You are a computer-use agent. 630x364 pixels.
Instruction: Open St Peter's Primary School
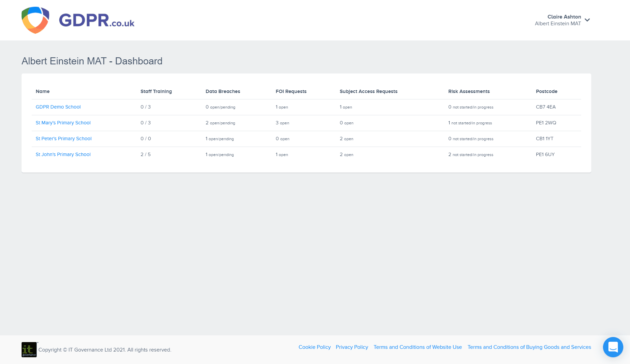coord(64,139)
